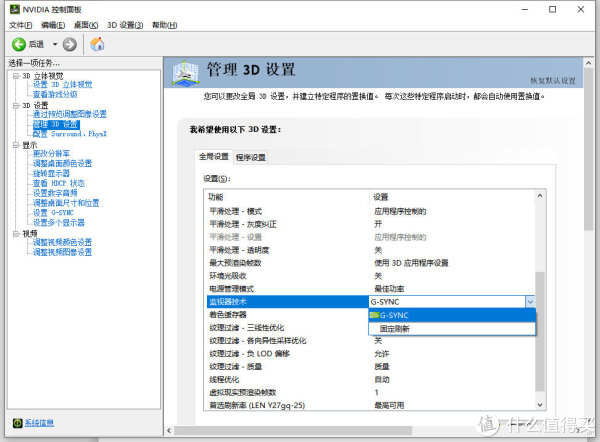Select the 电源管理模式 row

370,289
